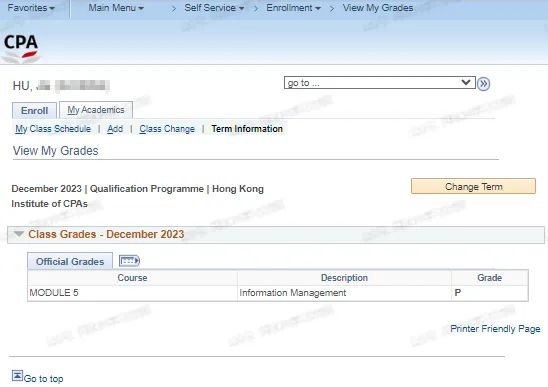Image resolution: width=548 pixels, height=387 pixels.
Task: Switch to the My Academics tab
Action: [x=96, y=110]
